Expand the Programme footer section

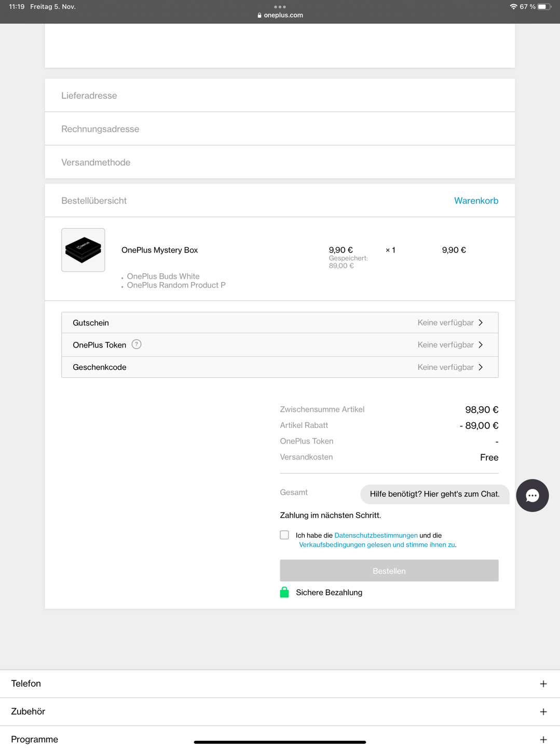pyautogui.click(x=280, y=739)
